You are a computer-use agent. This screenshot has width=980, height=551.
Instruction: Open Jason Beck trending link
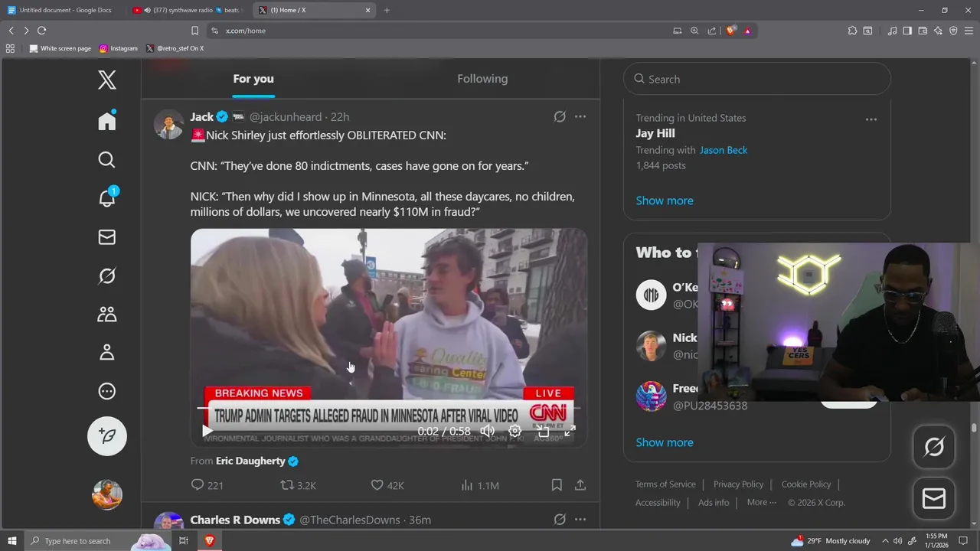[724, 150]
